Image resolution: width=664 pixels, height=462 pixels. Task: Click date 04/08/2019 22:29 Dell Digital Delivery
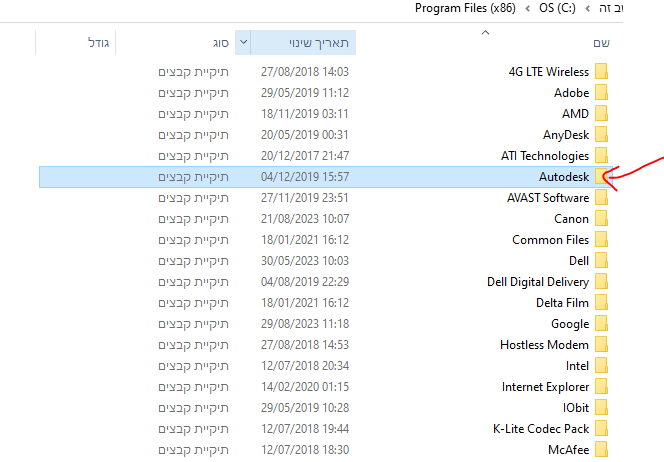point(305,282)
